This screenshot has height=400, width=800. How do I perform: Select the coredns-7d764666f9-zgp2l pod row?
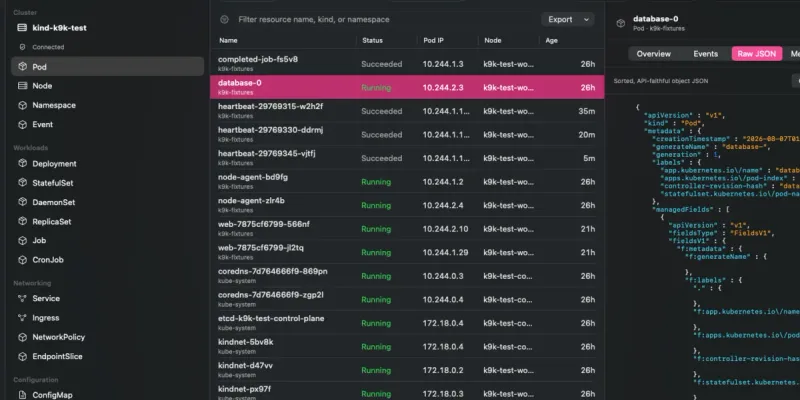(407, 299)
